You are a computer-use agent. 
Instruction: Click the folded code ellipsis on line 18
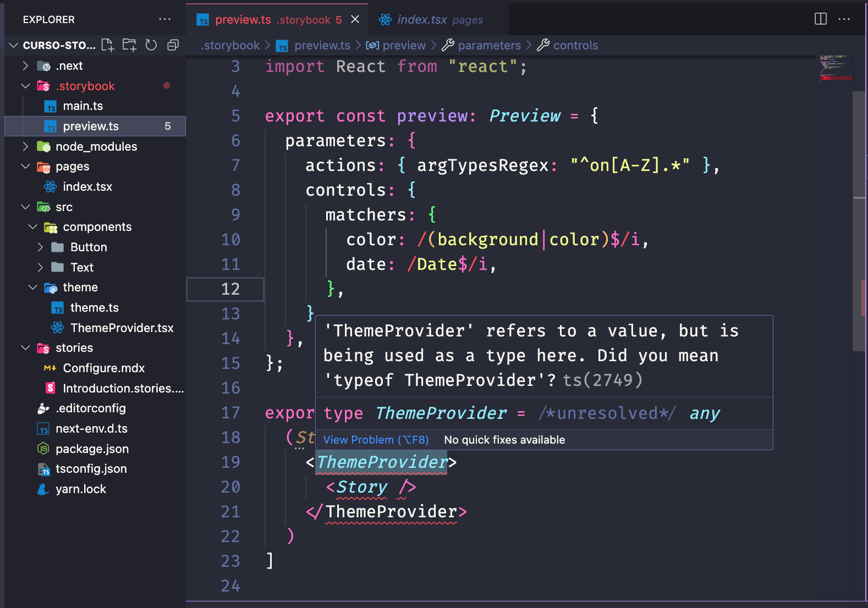pos(299,449)
